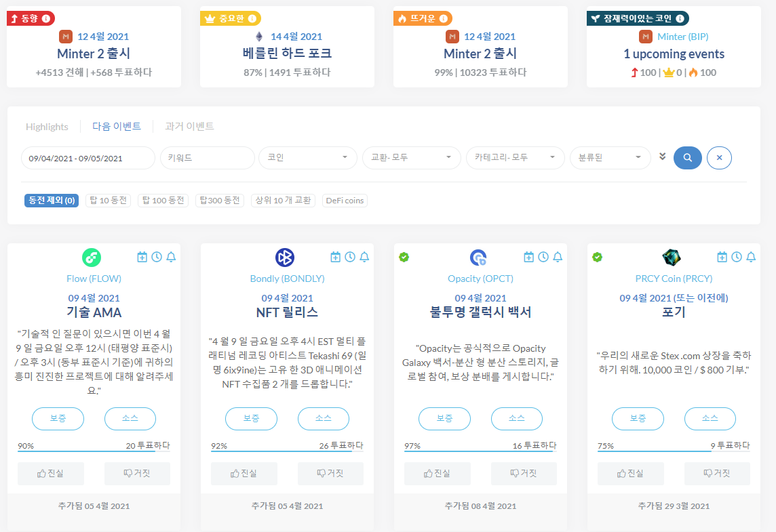Click the Flow coin logo icon

[92, 258]
